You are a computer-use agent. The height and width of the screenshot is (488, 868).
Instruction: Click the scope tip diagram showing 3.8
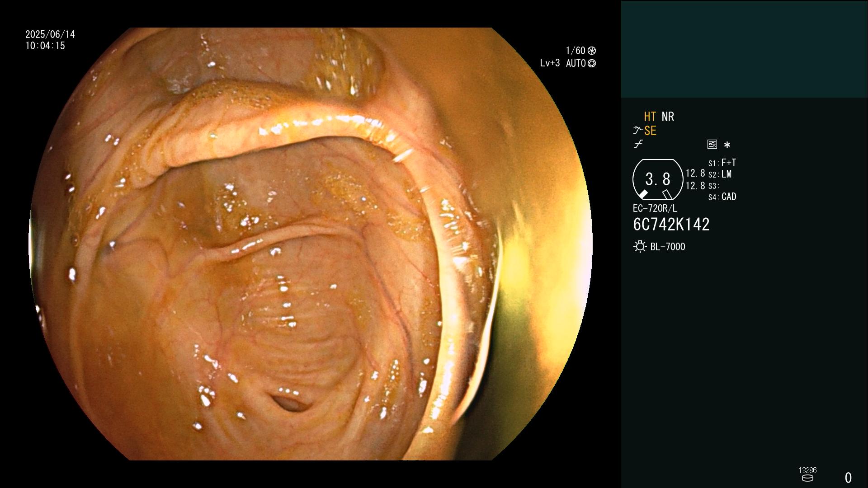tap(658, 179)
